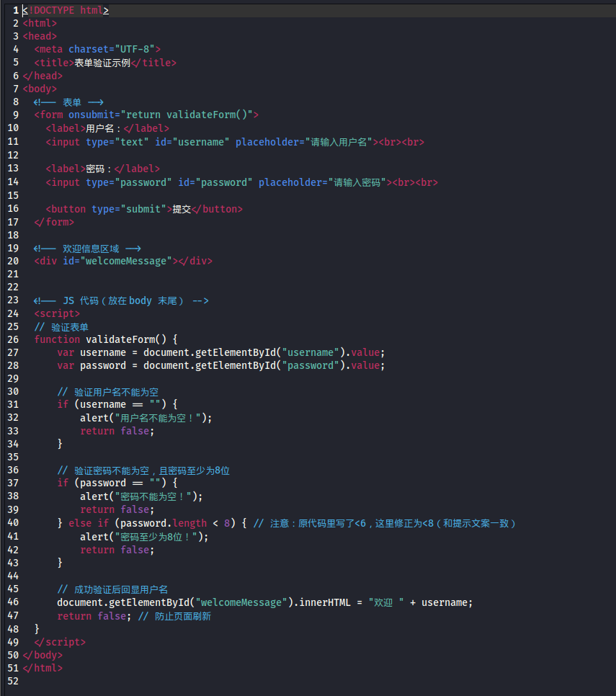The image size is (616, 696).
Task: Click var username assignment line
Action: [221, 352]
